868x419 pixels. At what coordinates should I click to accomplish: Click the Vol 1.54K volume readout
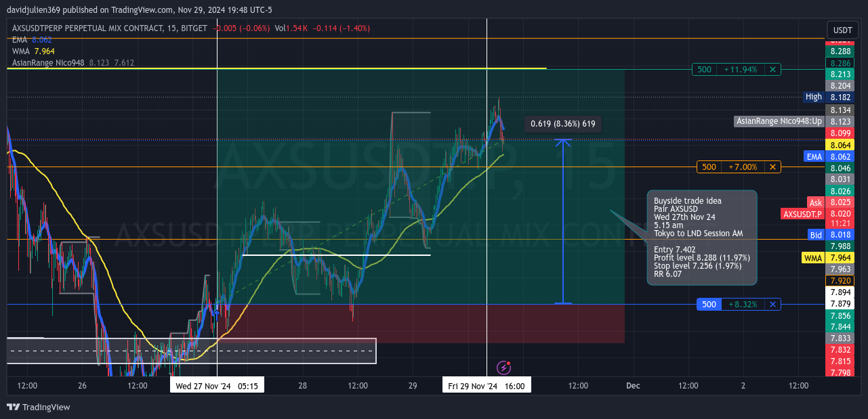coord(292,28)
